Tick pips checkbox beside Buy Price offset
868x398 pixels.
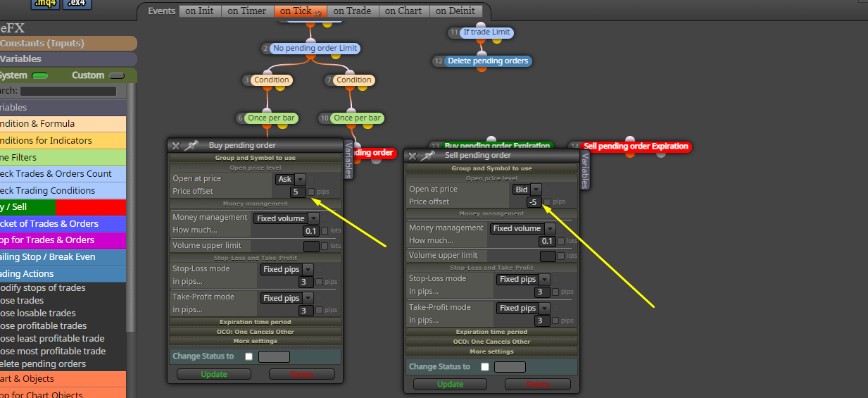tap(311, 192)
